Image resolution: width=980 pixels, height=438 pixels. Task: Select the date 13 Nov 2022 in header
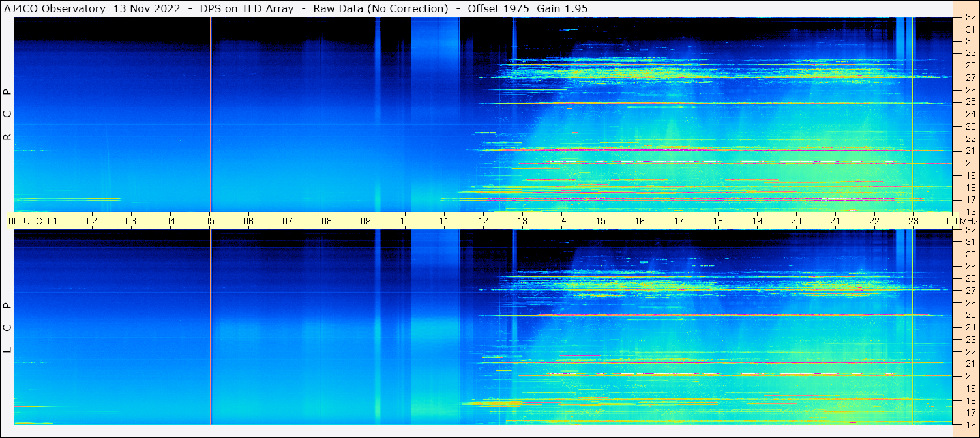click(149, 8)
